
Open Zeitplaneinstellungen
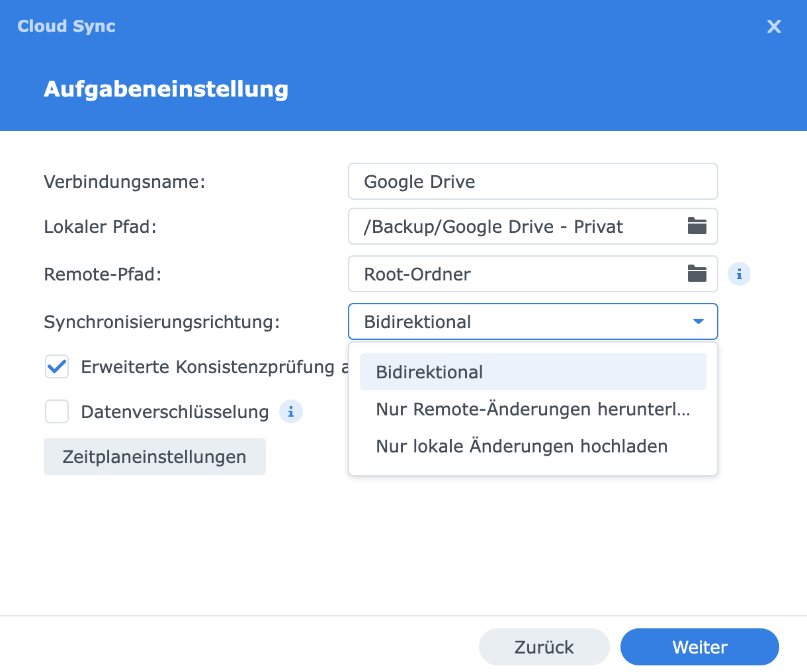155,456
